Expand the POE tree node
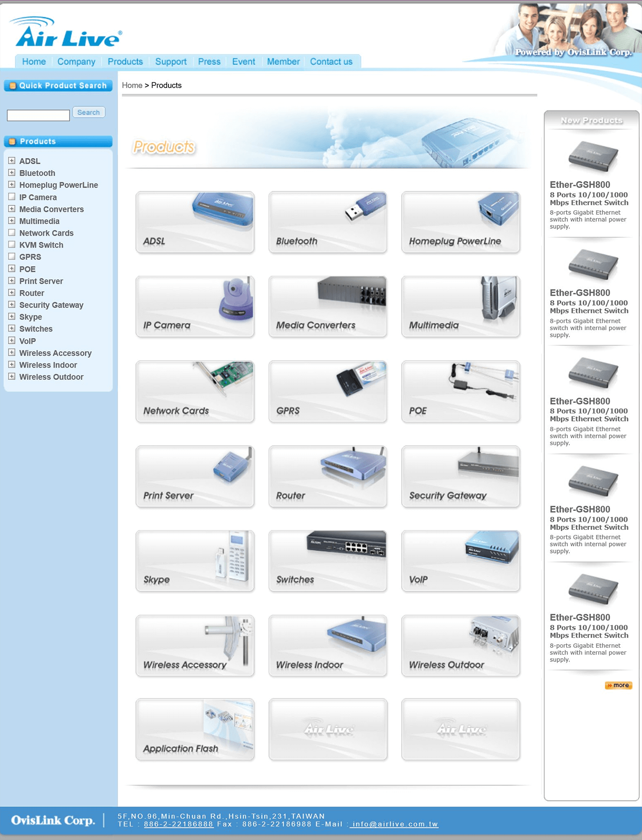Screen dimensions: 642x840 click(12, 268)
